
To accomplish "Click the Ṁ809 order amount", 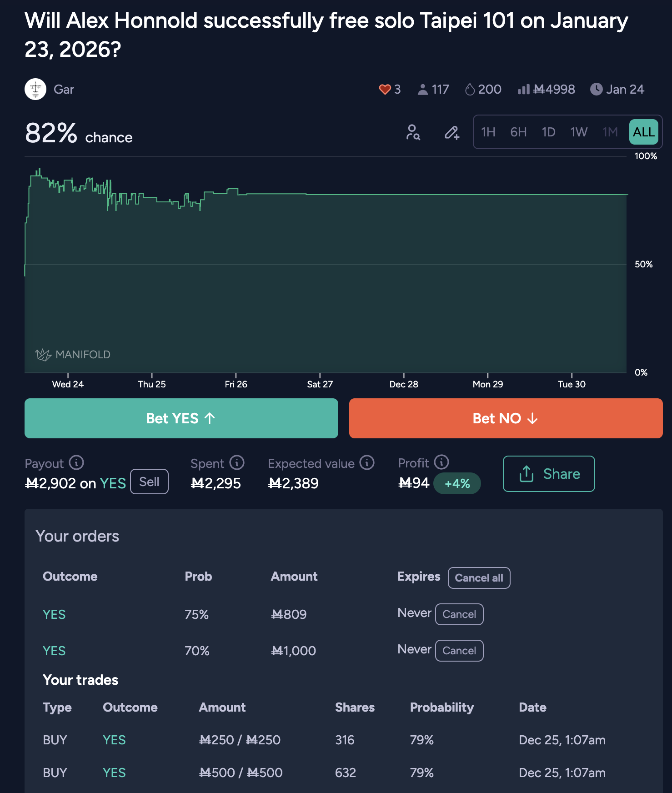I will point(289,614).
